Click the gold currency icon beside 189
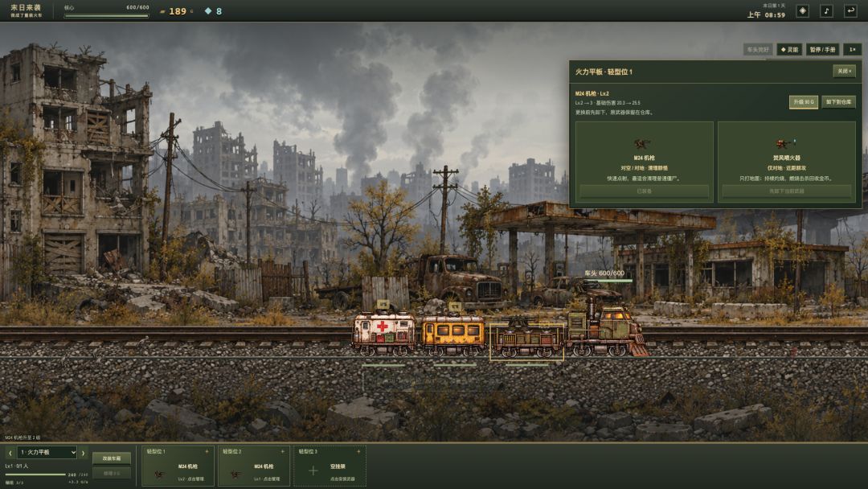 162,11
